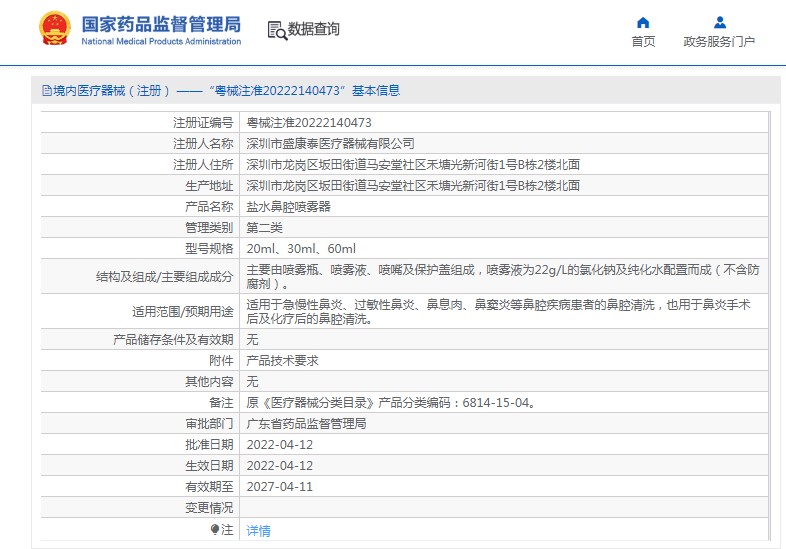Click the 注册人住所 address value
Image resolution: width=786 pixels, height=549 pixels.
point(413,165)
